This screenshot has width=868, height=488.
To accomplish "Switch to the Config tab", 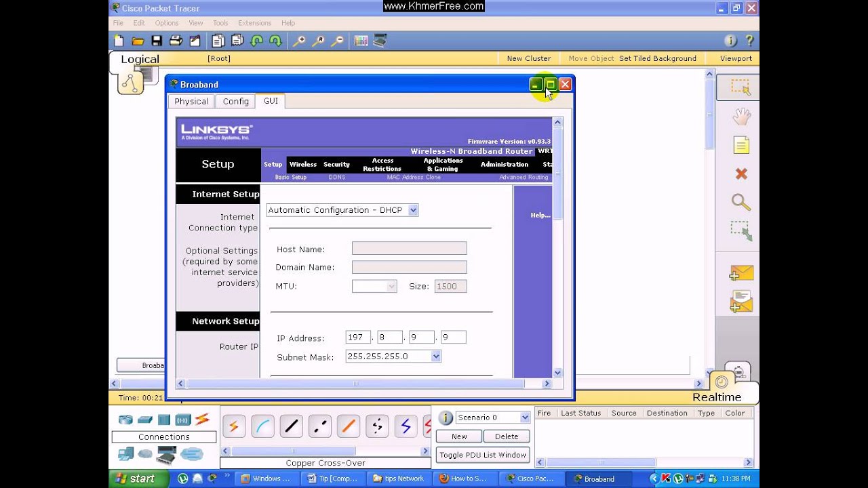I will tap(236, 101).
